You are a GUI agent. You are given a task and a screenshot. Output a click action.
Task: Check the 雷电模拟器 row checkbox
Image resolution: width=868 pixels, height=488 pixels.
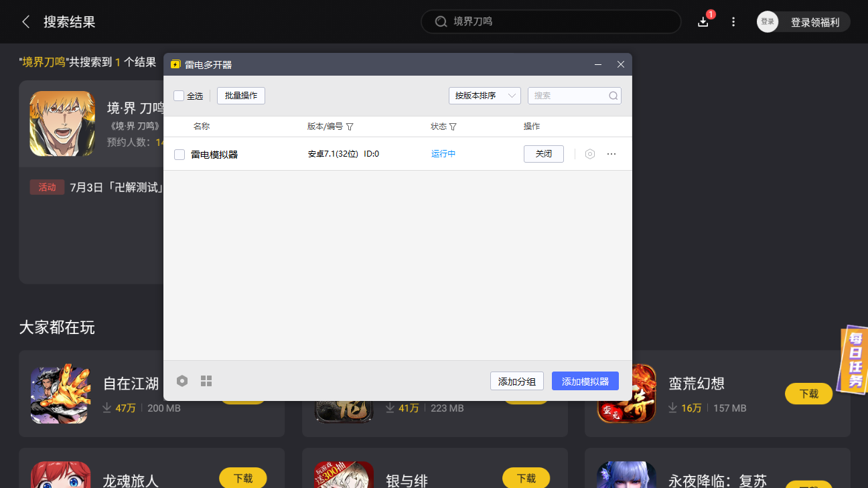pos(179,154)
